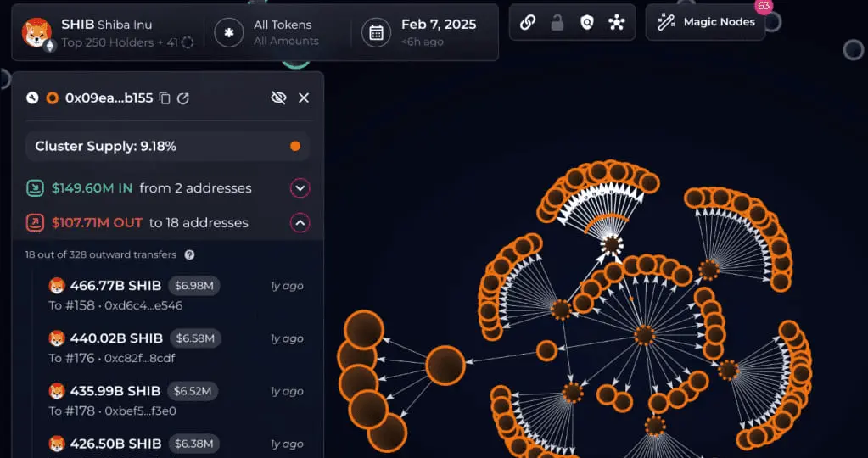The width and height of the screenshot is (868, 458).
Task: Open the SHIB Shiba Inu token selector
Action: [x=108, y=32]
